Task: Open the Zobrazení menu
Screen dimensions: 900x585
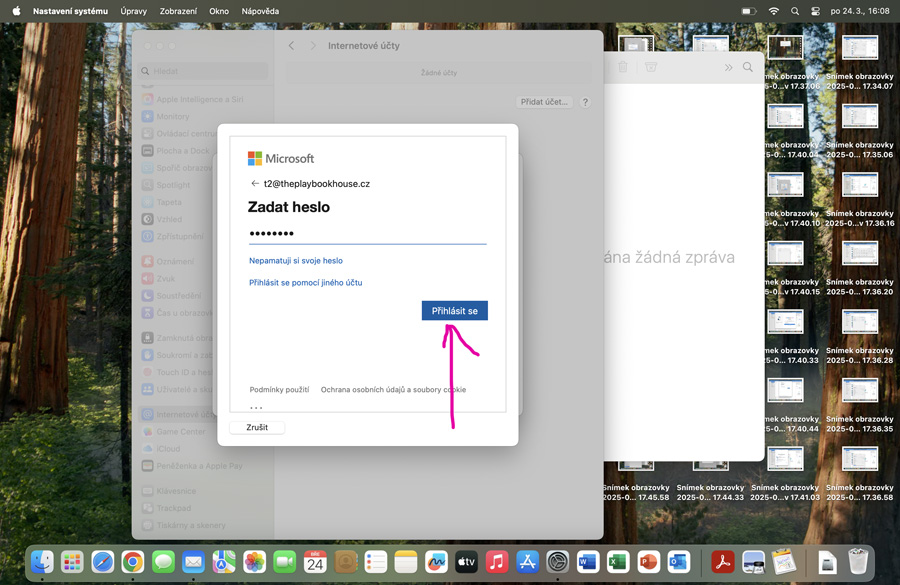Action: [177, 11]
